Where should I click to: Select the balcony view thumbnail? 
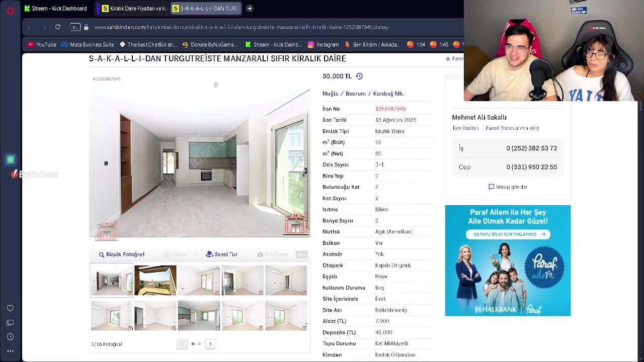[x=155, y=280]
